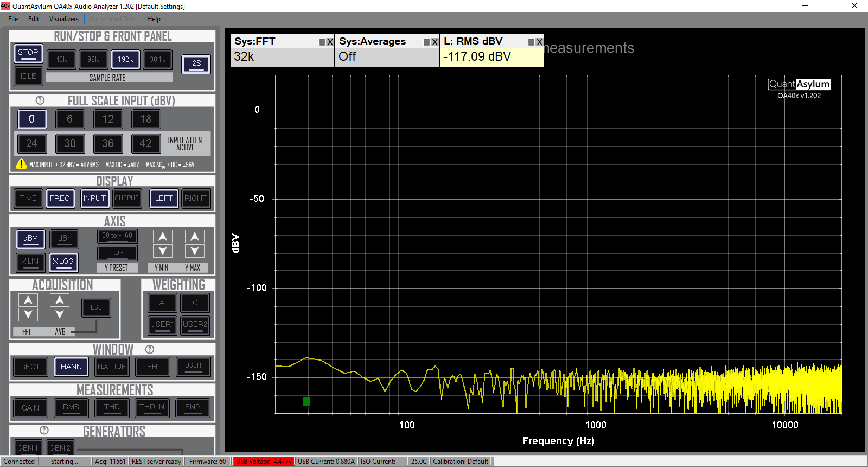
Task: Click the max input warning triangle icon
Action: pyautogui.click(x=21, y=163)
